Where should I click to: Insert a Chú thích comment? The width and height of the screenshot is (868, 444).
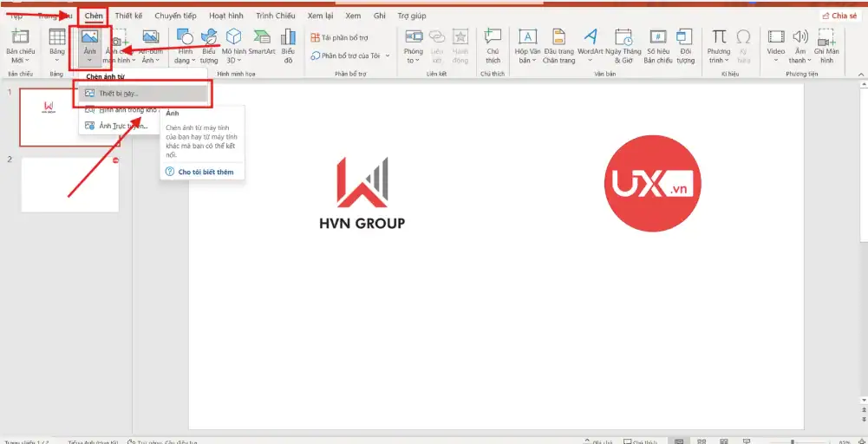pos(493,46)
